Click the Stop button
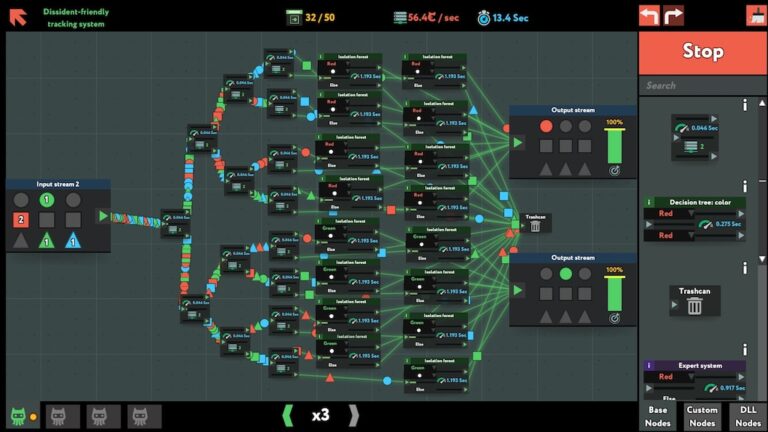The width and height of the screenshot is (768, 432). 703,52
